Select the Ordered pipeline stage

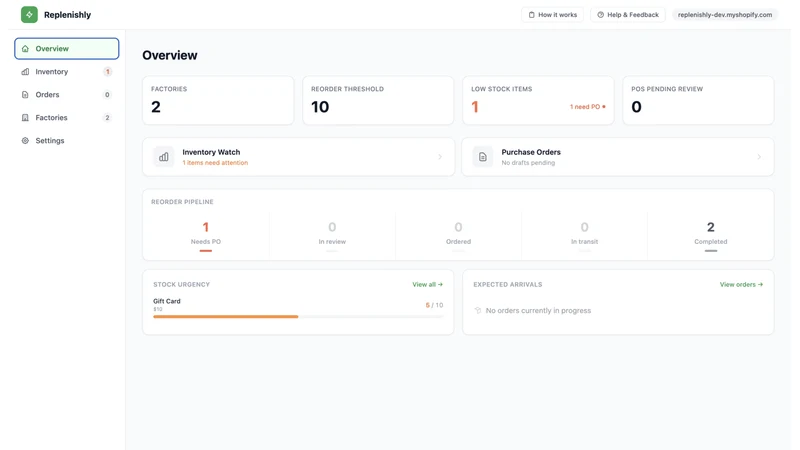click(458, 234)
